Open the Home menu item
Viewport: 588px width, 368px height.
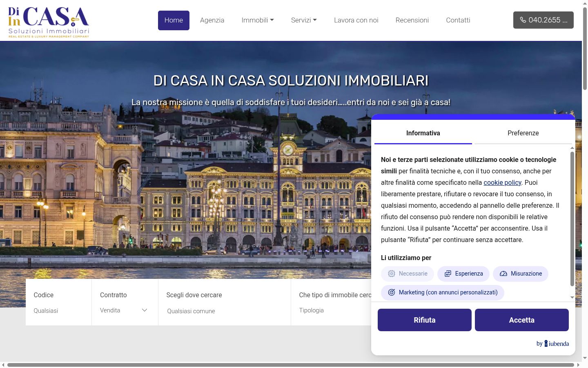tap(174, 20)
